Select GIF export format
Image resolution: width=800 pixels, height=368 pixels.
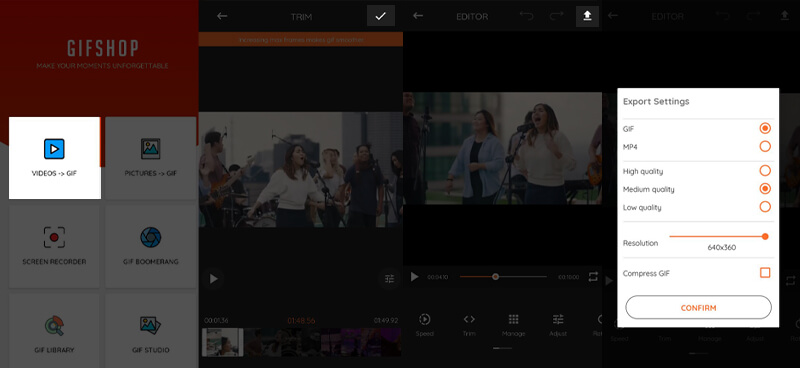(765, 128)
